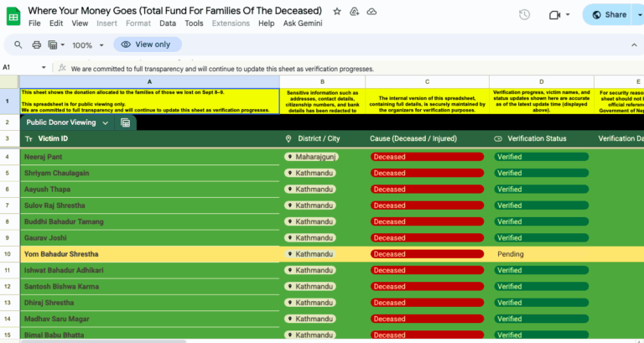Image resolution: width=644 pixels, height=343 pixels.
Task: Expand the Public Donor Viewing table dropdown
Action: (x=106, y=122)
